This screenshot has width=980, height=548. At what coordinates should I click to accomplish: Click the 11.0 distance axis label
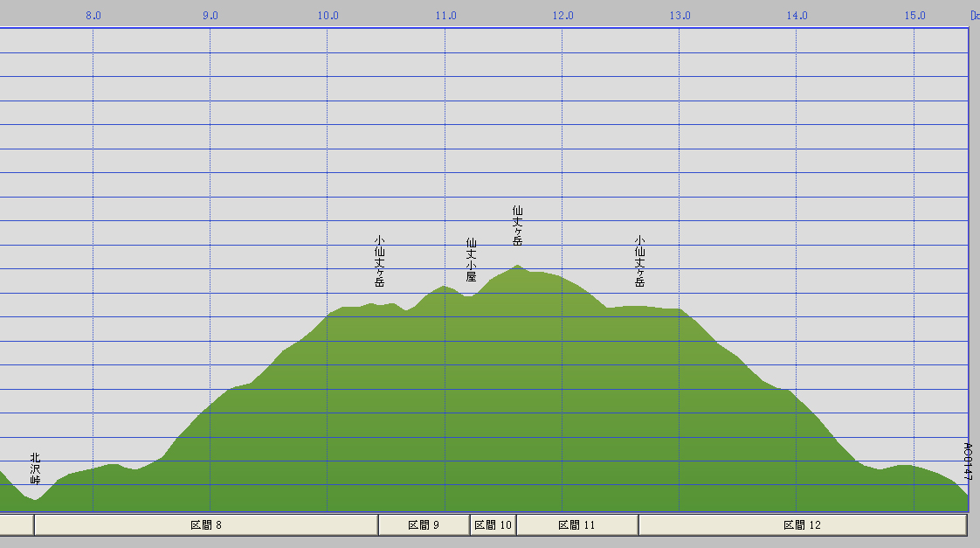coord(445,15)
